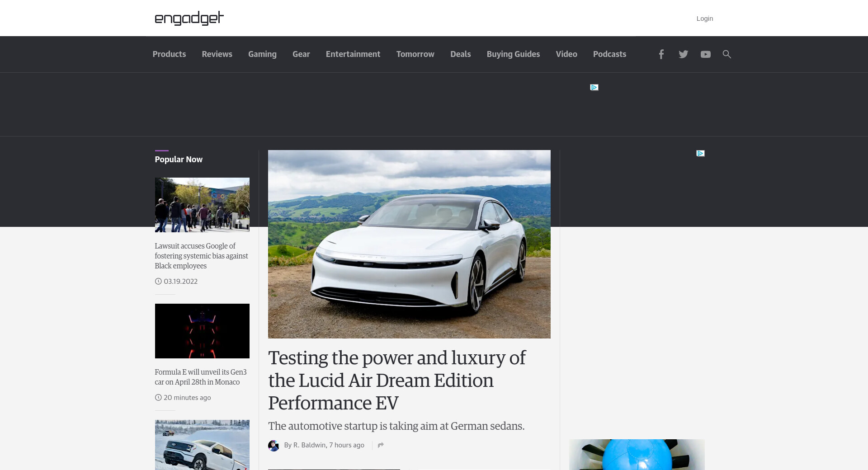
Task: Open Engadget's YouTube channel icon
Action: [x=705, y=54]
